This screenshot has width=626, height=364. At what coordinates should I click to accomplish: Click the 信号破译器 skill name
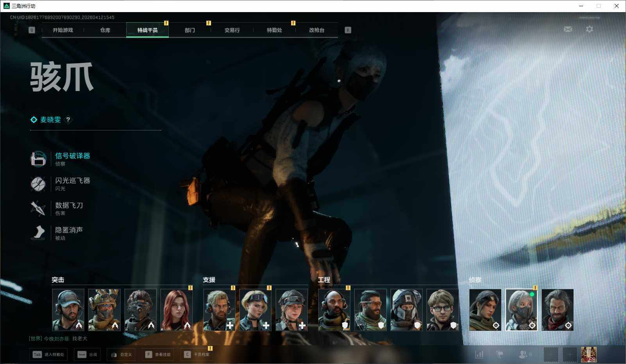click(73, 156)
